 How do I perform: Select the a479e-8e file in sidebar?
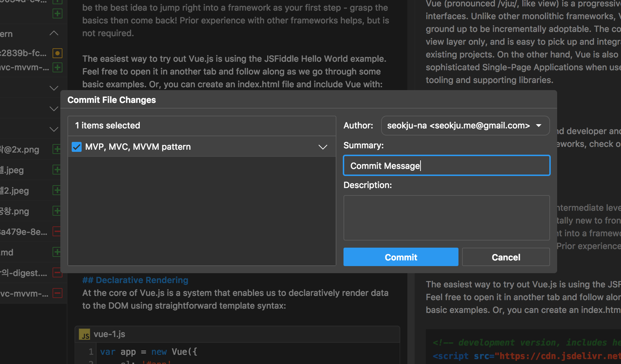[23, 232]
